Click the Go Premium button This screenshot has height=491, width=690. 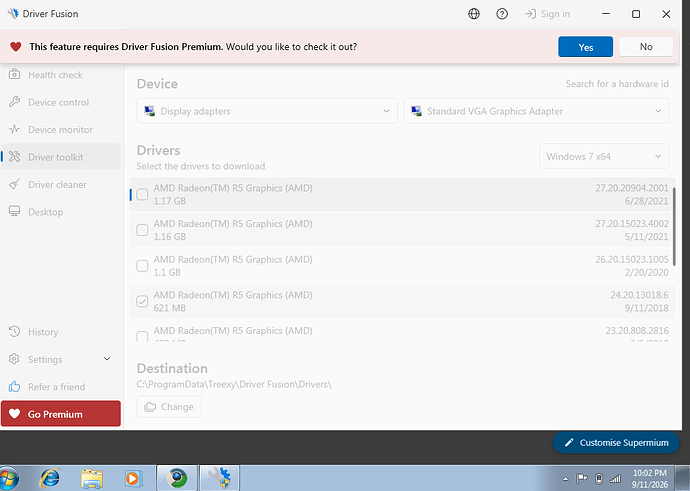pos(61,414)
